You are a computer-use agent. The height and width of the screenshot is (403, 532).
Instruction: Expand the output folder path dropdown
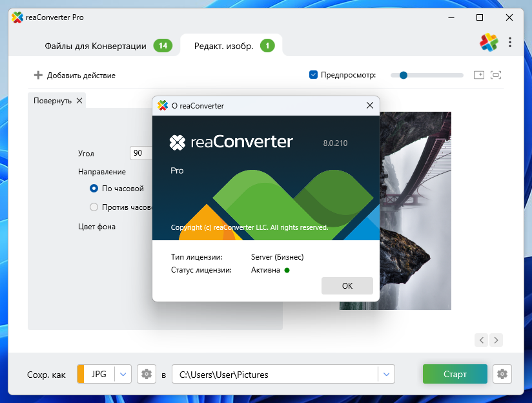coord(386,374)
